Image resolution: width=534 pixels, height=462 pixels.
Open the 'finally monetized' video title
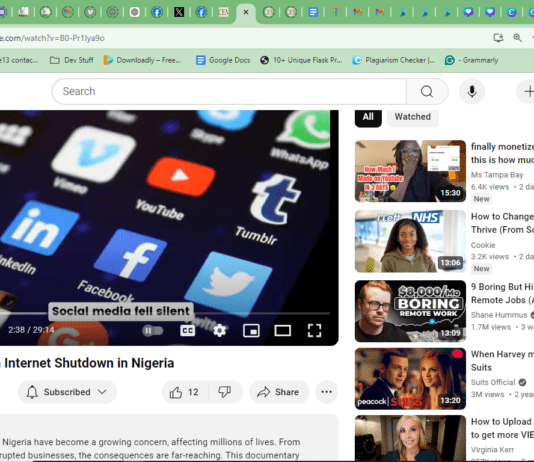pyautogui.click(x=502, y=153)
